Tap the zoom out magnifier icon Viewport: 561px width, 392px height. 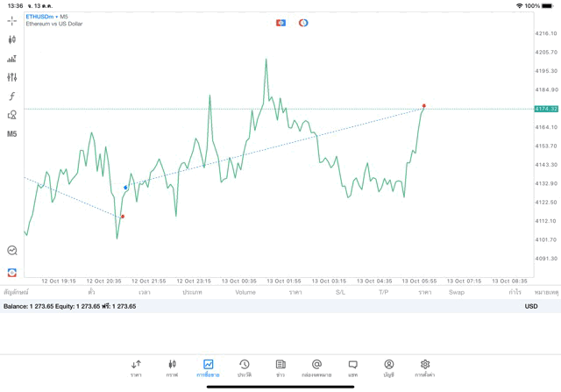[12, 250]
